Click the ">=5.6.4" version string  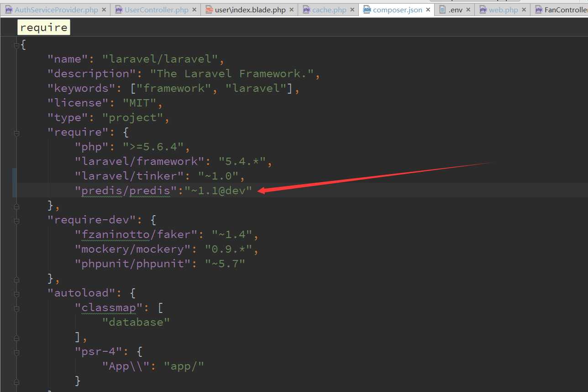click(153, 147)
